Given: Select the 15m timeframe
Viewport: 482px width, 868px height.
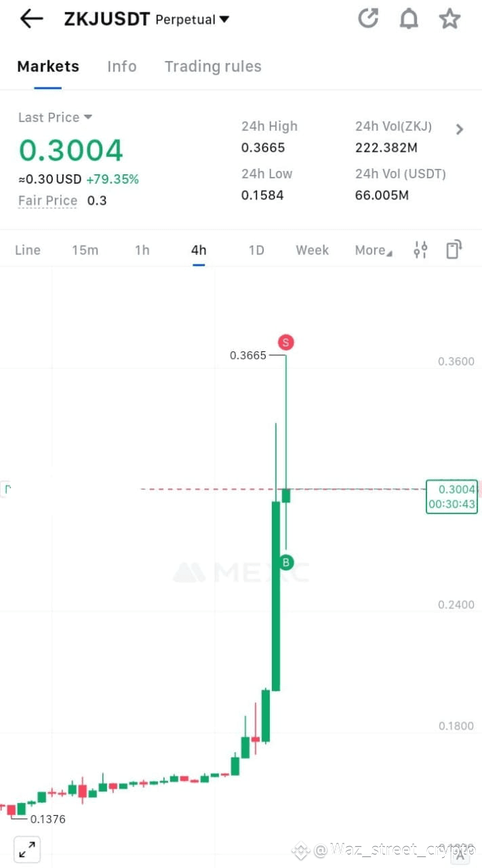Looking at the screenshot, I should click(x=85, y=250).
